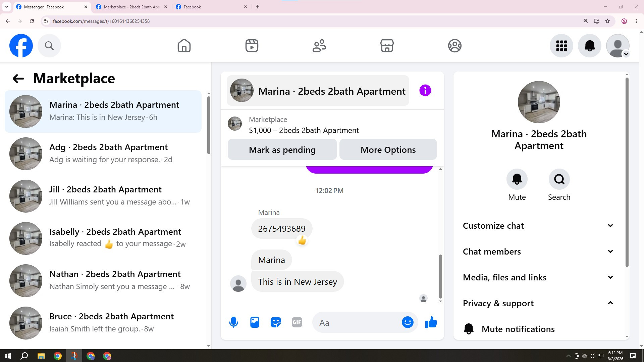The image size is (644, 362).
Task: Reload the current page
Action: (32, 21)
